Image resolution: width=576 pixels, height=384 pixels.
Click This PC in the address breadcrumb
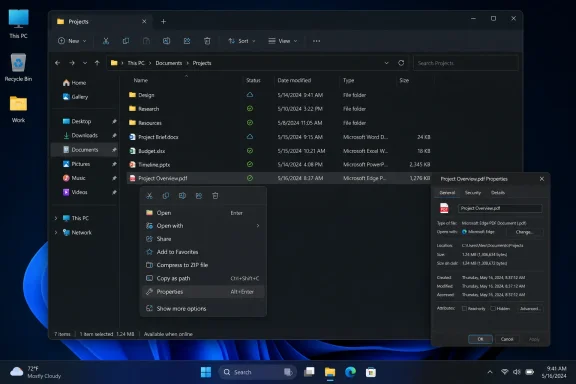136,63
